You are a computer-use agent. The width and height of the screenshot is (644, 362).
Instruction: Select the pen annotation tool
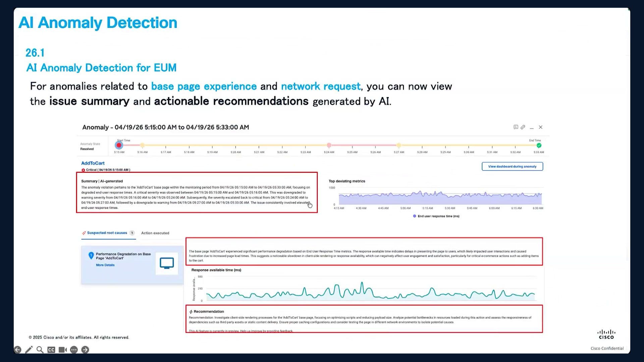coord(29,350)
